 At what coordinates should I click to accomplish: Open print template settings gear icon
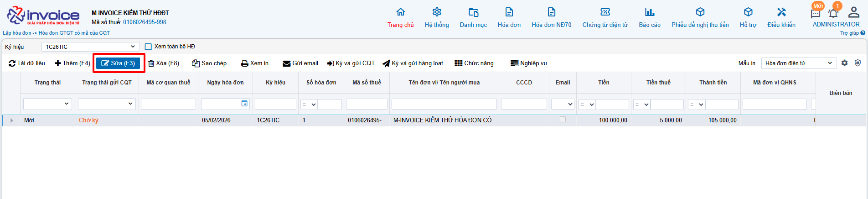click(x=844, y=63)
